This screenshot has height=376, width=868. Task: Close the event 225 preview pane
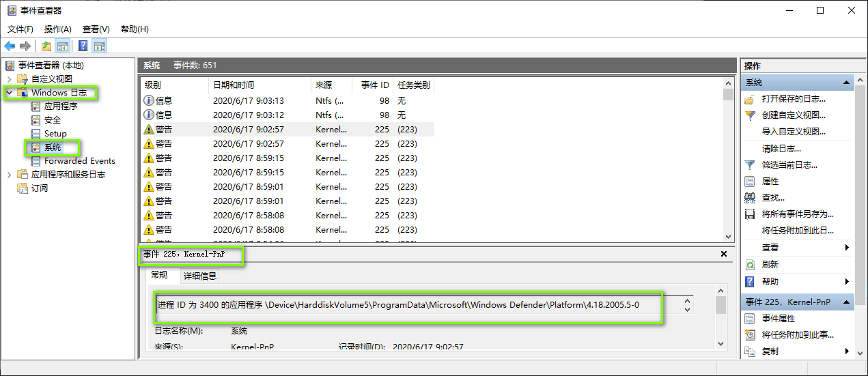724,254
